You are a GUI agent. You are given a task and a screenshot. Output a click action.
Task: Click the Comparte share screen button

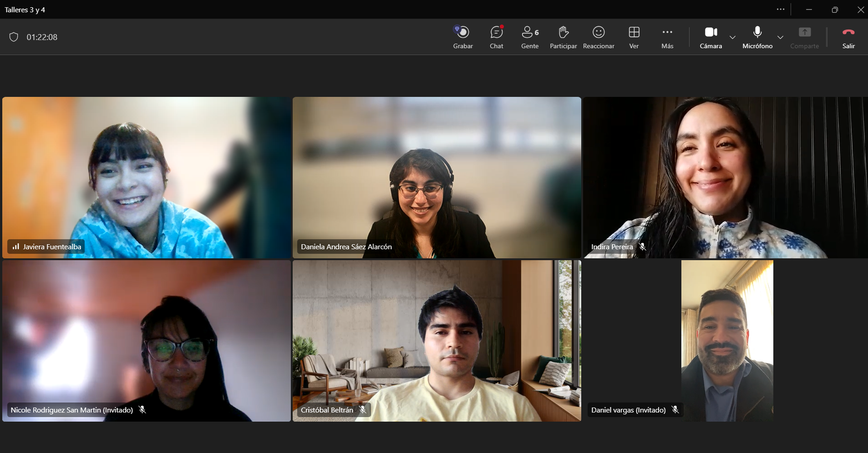coord(805,37)
